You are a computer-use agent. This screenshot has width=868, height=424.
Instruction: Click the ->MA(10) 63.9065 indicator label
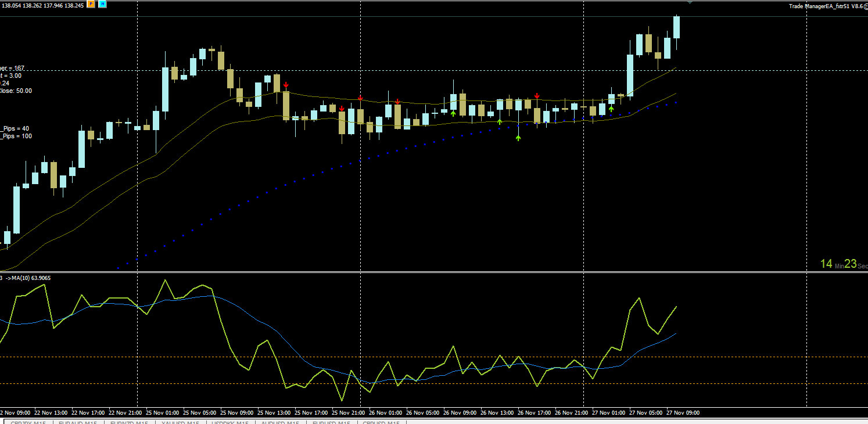coord(28,278)
